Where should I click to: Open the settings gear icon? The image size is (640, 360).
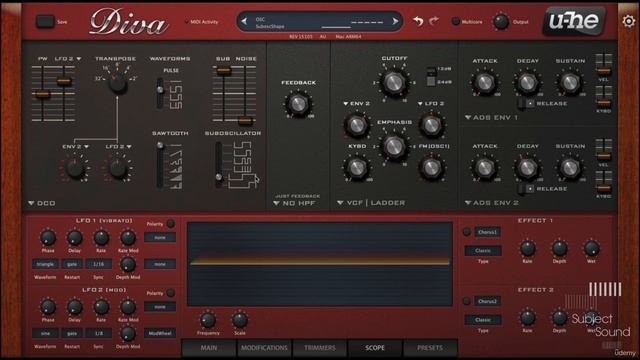click(629, 21)
